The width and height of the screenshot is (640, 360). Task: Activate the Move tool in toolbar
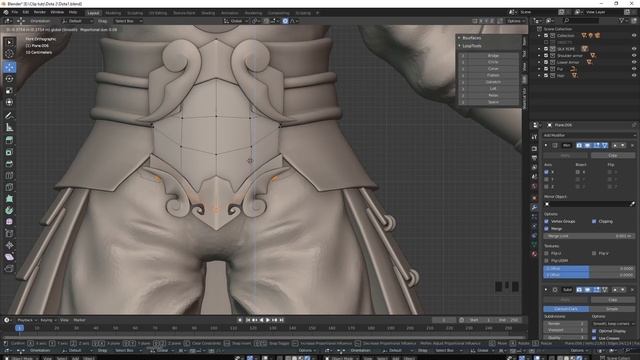pyautogui.click(x=9, y=67)
